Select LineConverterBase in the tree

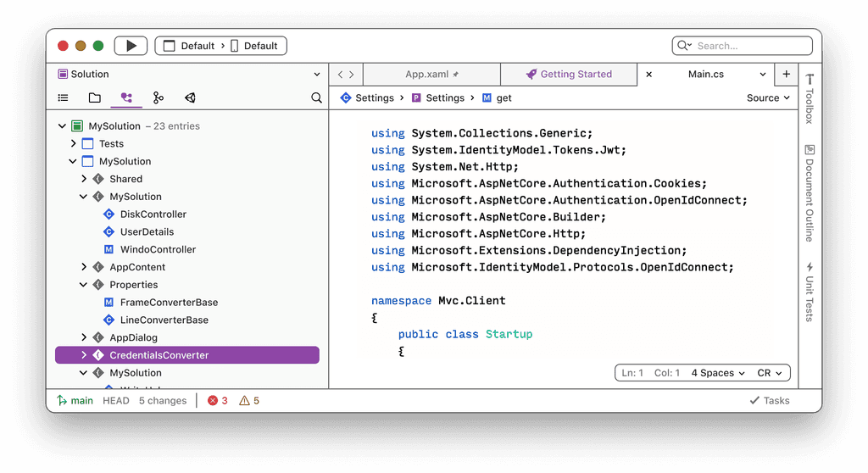pos(164,320)
